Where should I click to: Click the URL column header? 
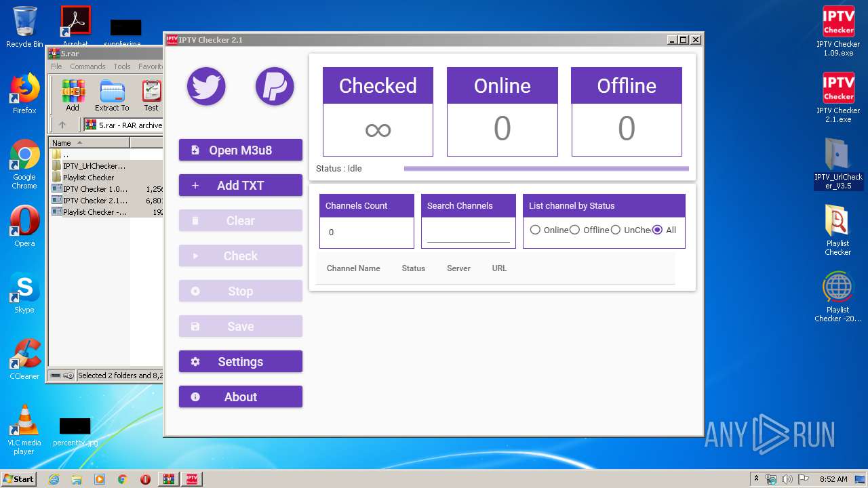tap(499, 268)
